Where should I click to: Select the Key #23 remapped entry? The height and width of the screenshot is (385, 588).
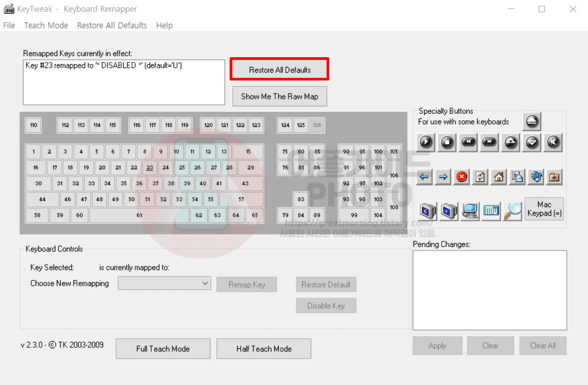[104, 66]
